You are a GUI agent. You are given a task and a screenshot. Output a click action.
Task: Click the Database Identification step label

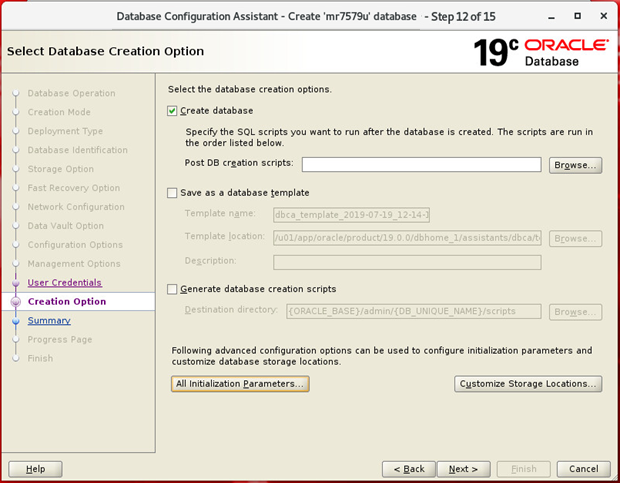[78, 150]
